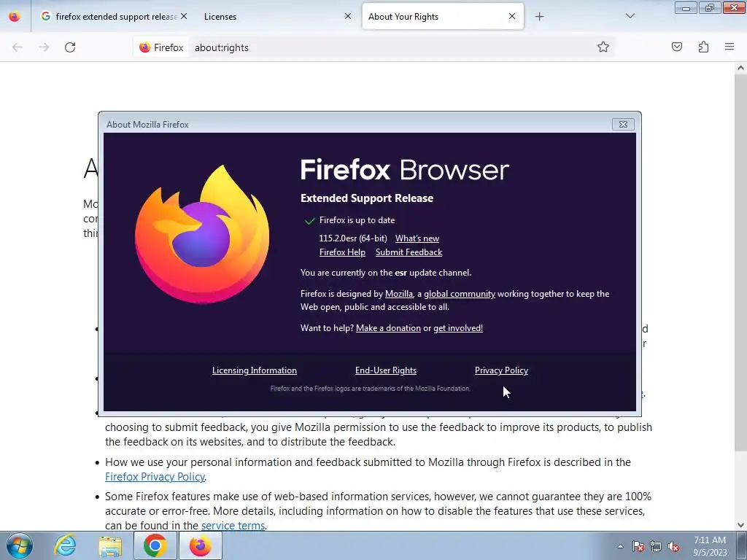Click the Submit Feedback link
The image size is (747, 560).
click(409, 252)
